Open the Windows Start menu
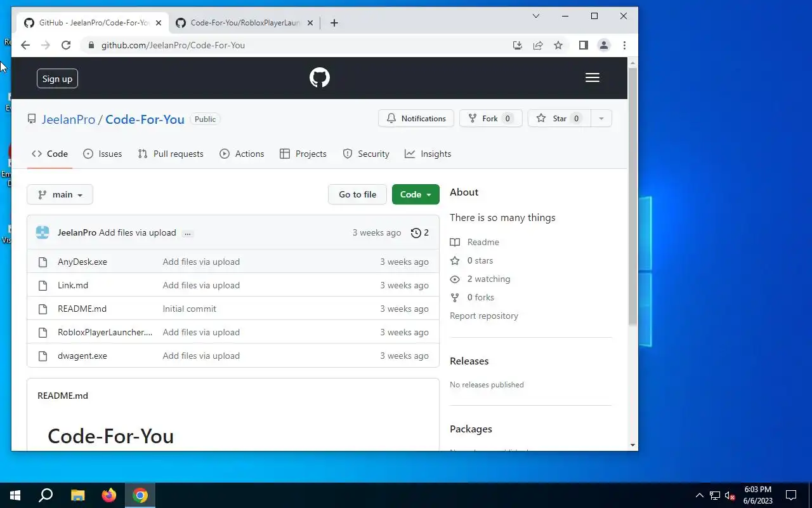The width and height of the screenshot is (812, 508). click(15, 495)
